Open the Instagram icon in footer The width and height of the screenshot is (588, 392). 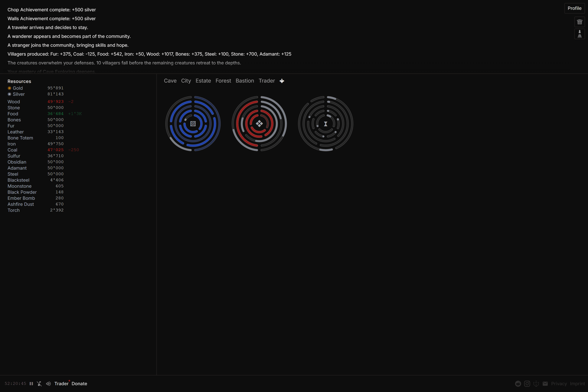click(x=527, y=384)
